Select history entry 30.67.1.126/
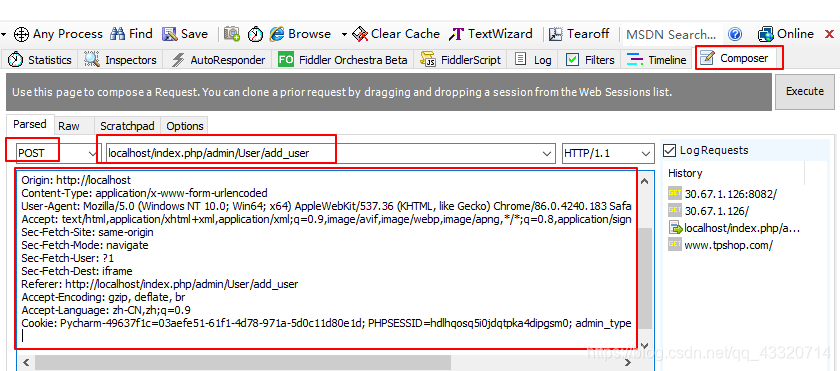The height and width of the screenshot is (371, 840). [709, 211]
